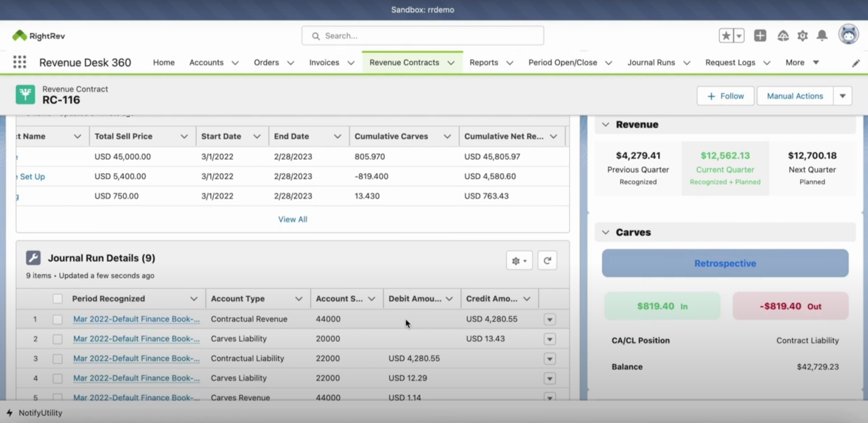The width and height of the screenshot is (868, 423).
Task: Collapse the Carves section
Action: (606, 232)
